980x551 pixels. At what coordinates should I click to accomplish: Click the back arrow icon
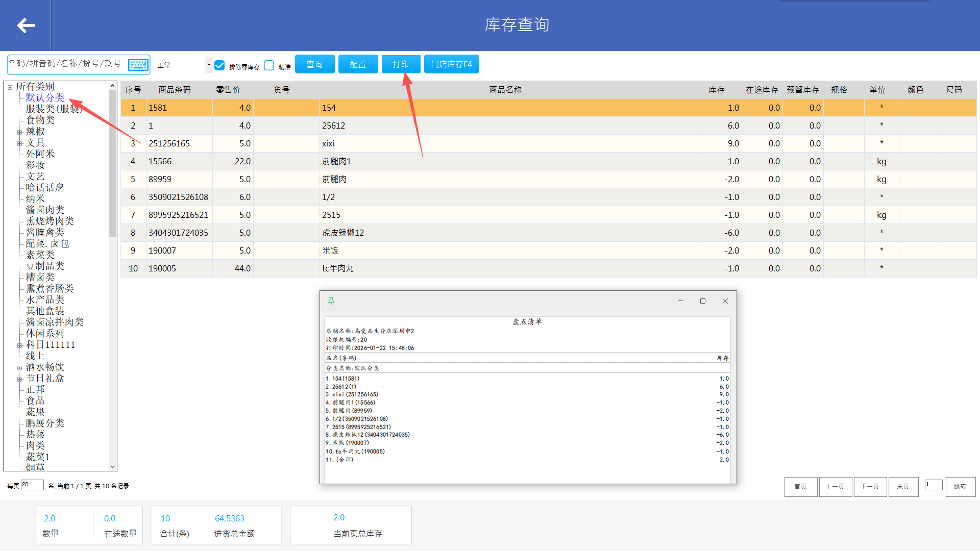point(26,25)
